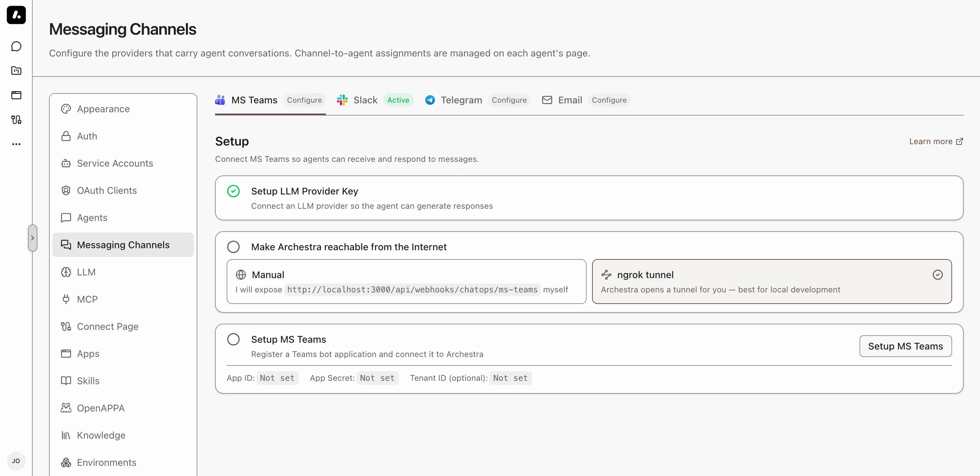Open OpenAPPA settings
This screenshot has width=980, height=476.
point(123,408)
